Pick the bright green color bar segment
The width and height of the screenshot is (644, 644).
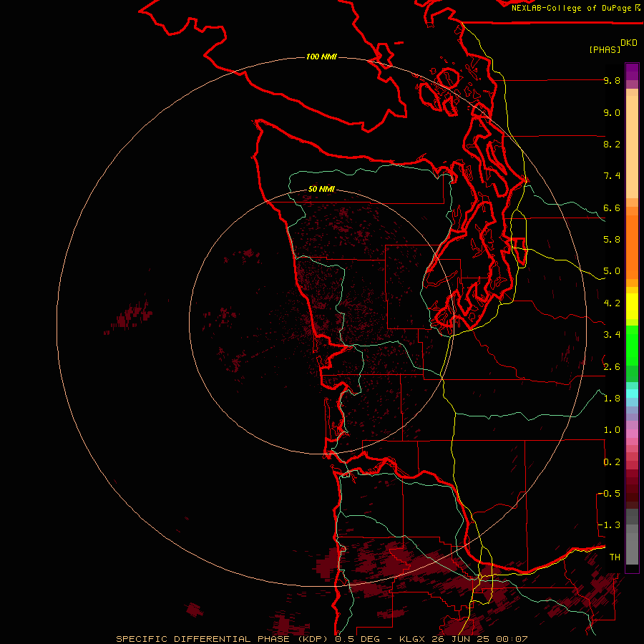[632, 345]
